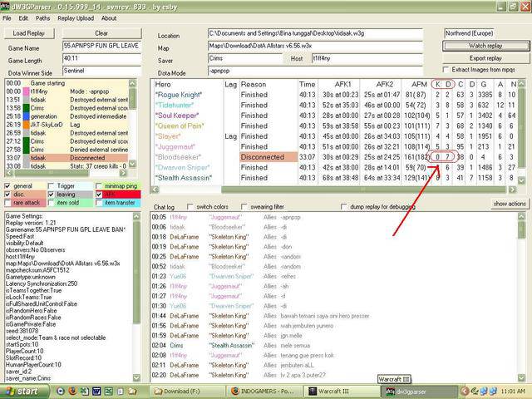
Task: Select tidaak Disconnected event at 33:07
Action: (x=66, y=158)
